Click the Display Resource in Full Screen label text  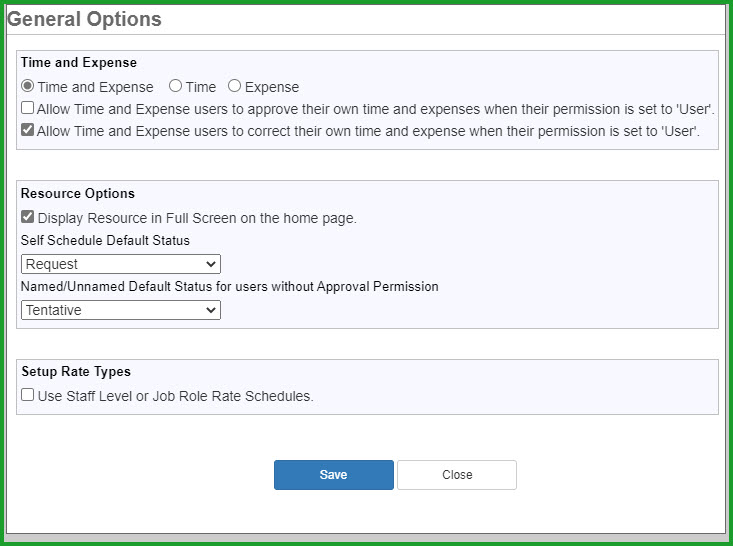pyautogui.click(x=197, y=218)
